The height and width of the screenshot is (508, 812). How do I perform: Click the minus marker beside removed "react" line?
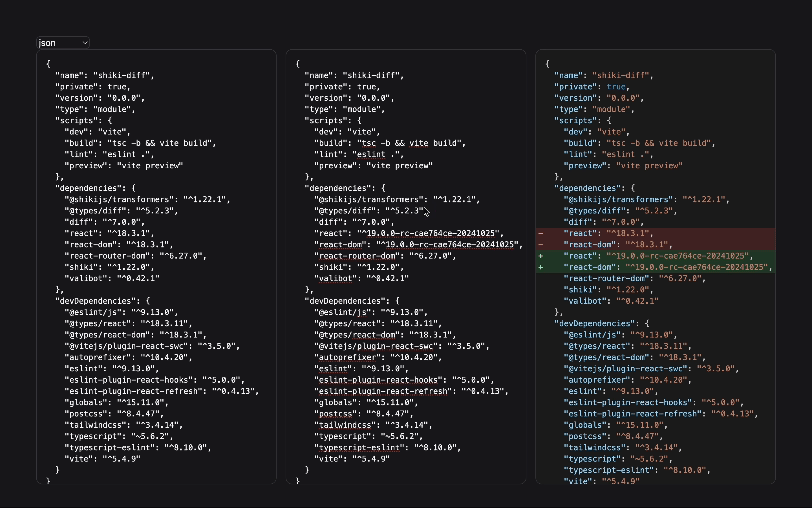541,234
